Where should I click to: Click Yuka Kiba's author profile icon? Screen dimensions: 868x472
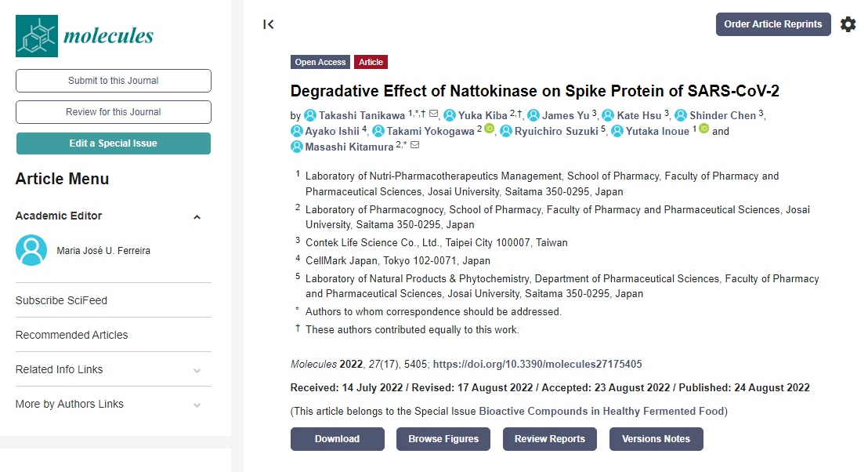click(450, 115)
